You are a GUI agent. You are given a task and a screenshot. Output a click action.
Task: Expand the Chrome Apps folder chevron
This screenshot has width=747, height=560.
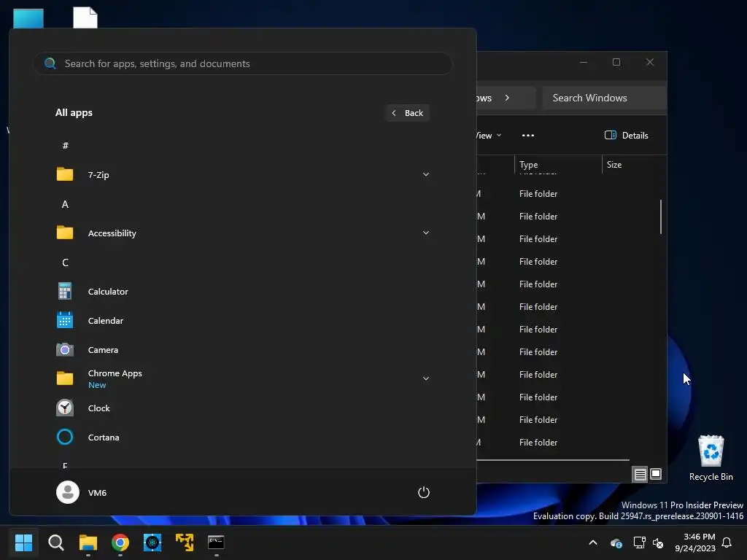pos(426,378)
